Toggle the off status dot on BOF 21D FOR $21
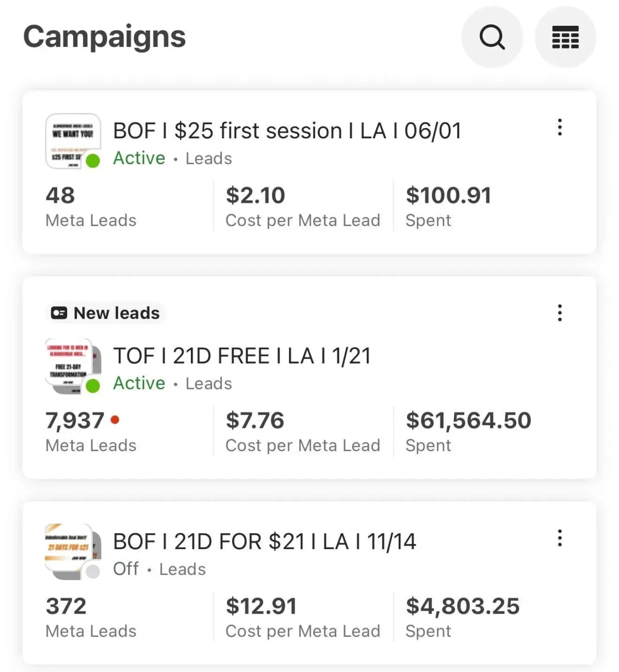Image resolution: width=619 pixels, height=672 pixels. [x=93, y=571]
